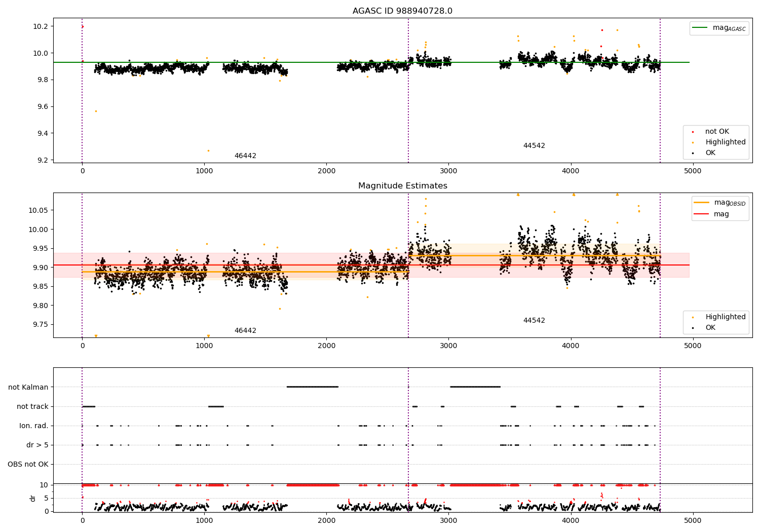Viewport: 760px width, 532px height.
Task: Click the 9.90 y-axis tick label
Action: [x=41, y=268]
